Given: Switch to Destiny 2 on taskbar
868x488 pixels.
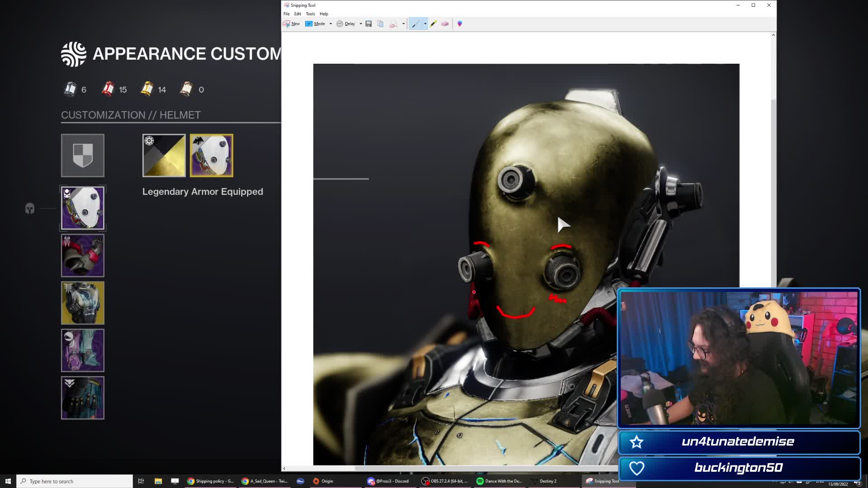Looking at the screenshot, I should (x=554, y=481).
